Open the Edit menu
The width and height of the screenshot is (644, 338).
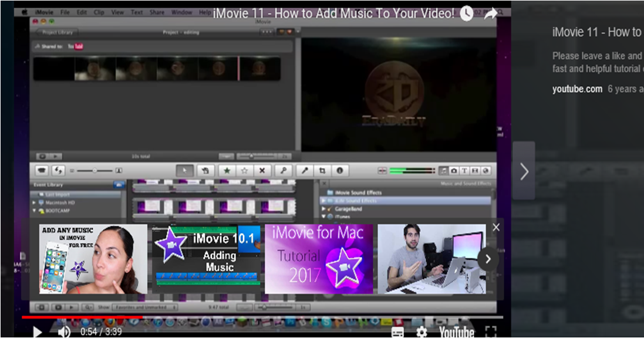[x=82, y=12]
